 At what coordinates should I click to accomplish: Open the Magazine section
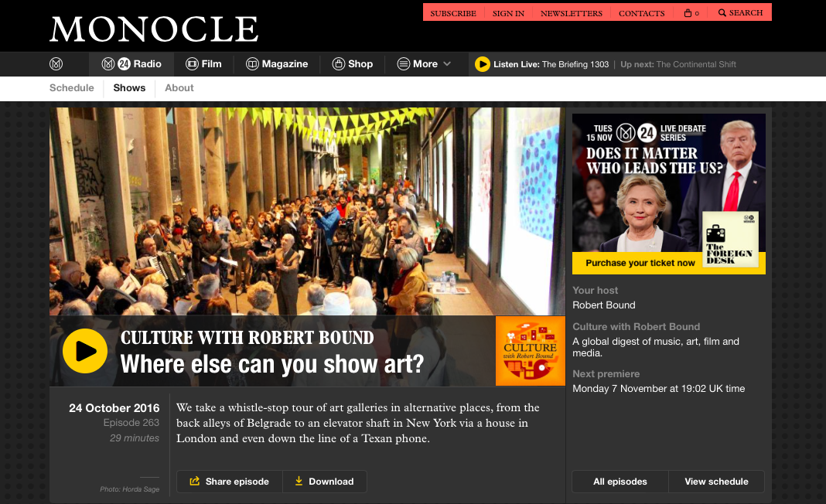pyautogui.click(x=277, y=64)
